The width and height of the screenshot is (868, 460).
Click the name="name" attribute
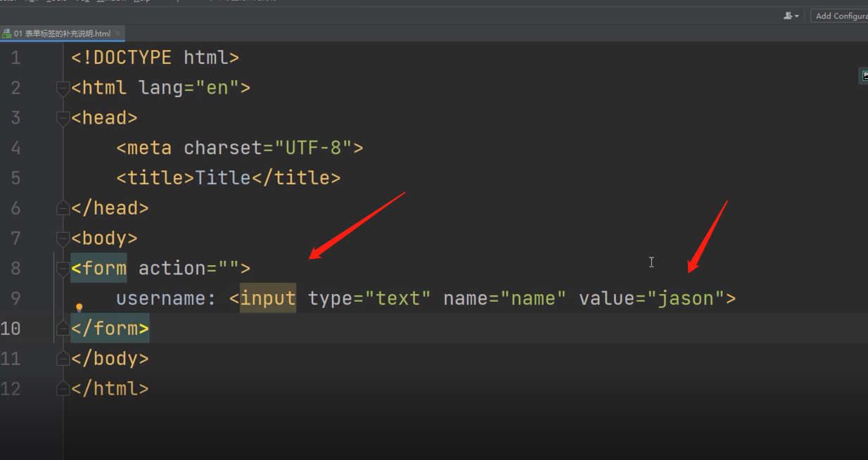point(505,298)
